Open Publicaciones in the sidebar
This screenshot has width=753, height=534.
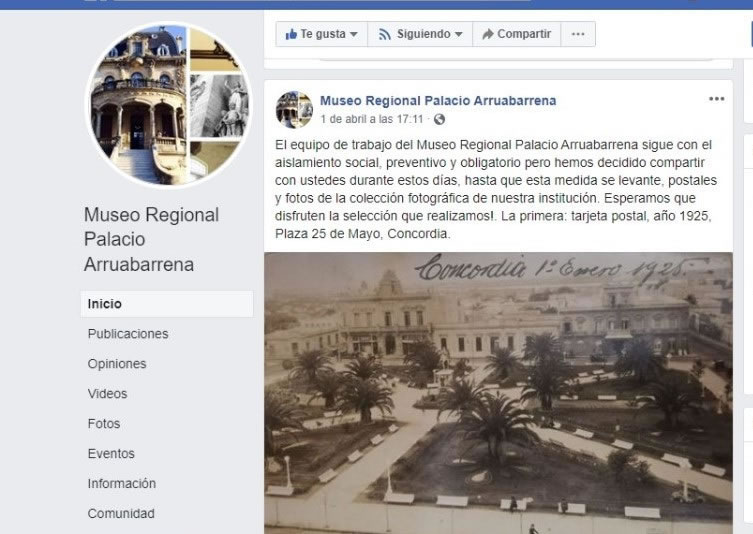128,334
